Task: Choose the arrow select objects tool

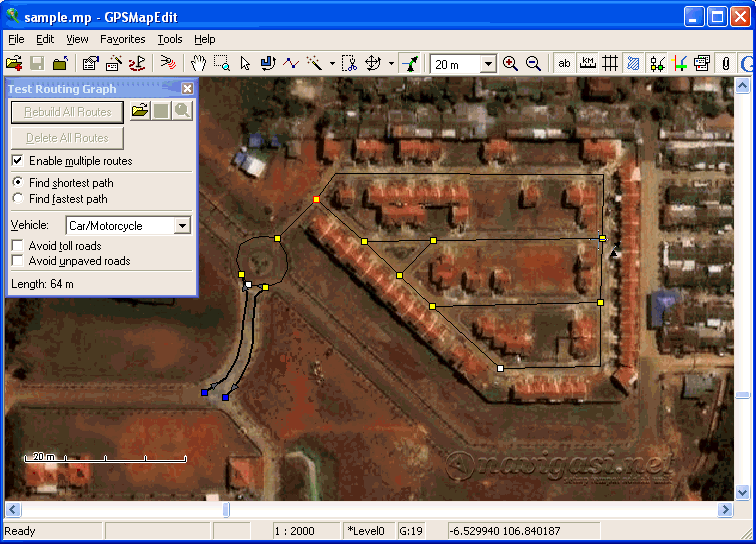Action: [245, 63]
